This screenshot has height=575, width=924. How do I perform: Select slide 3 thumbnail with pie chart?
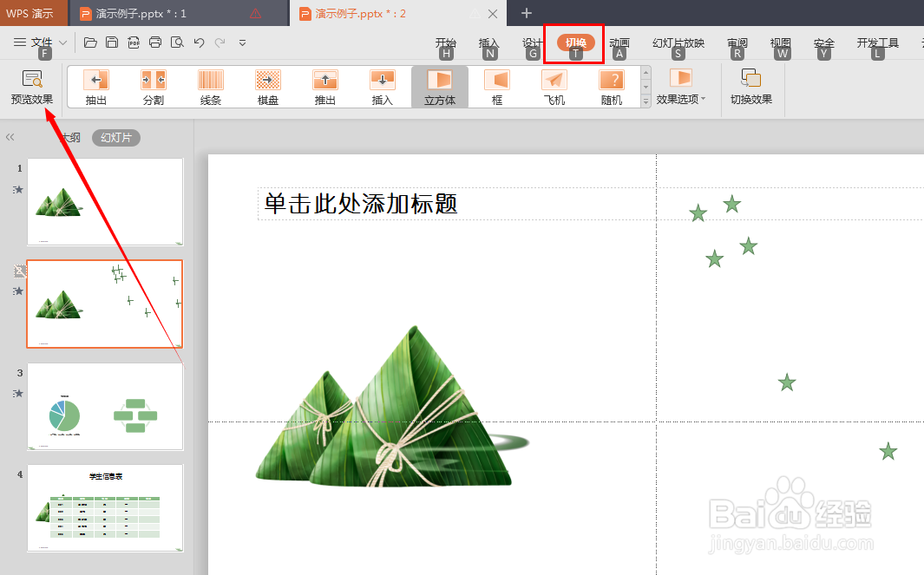(105, 407)
